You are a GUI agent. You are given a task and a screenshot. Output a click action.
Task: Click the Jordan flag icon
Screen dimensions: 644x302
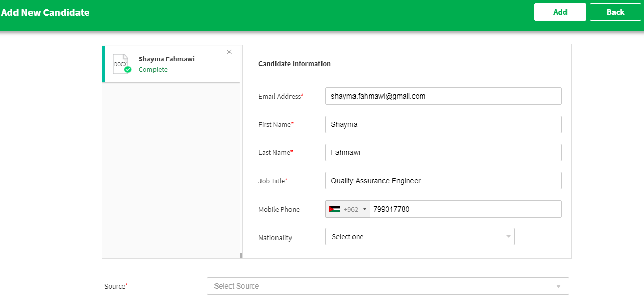(x=334, y=209)
